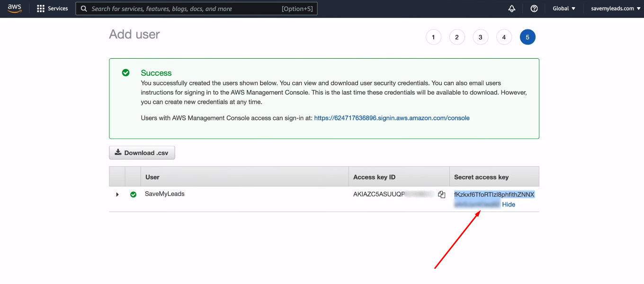Click the AWS logo home icon
The height and width of the screenshot is (284, 644).
pyautogui.click(x=15, y=9)
